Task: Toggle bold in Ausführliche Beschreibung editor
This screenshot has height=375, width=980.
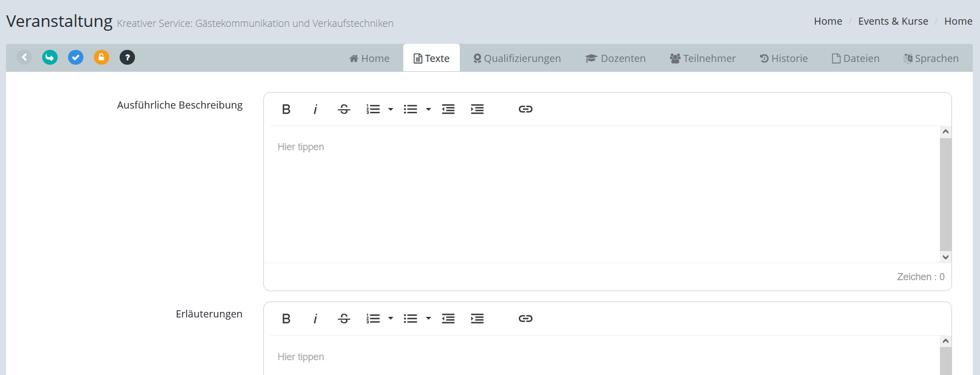Action: 286,109
